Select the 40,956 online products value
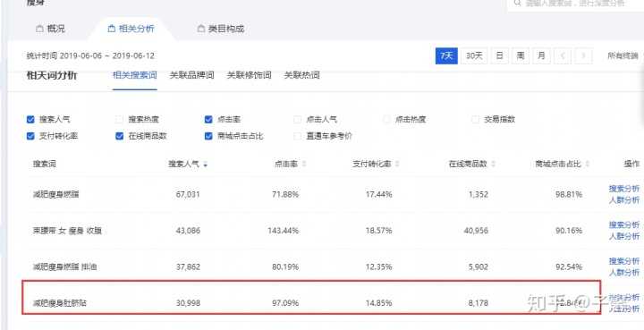644x330 pixels. coord(477,231)
